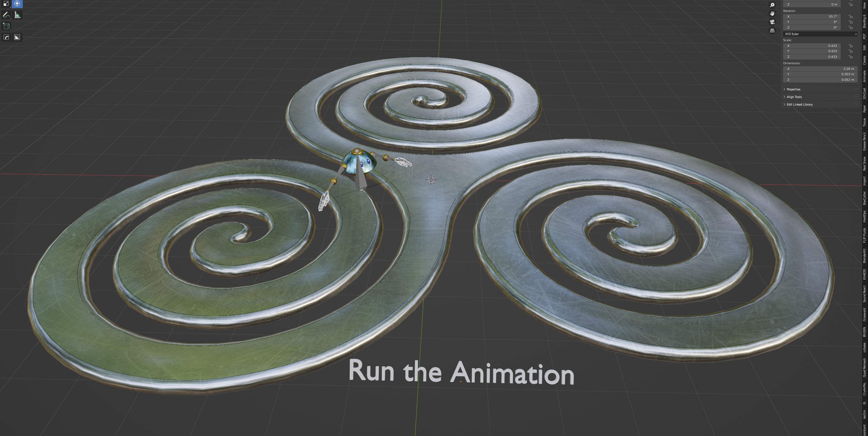Click the hand pan view icon
Screen dimensions: 868x436
[772, 13]
